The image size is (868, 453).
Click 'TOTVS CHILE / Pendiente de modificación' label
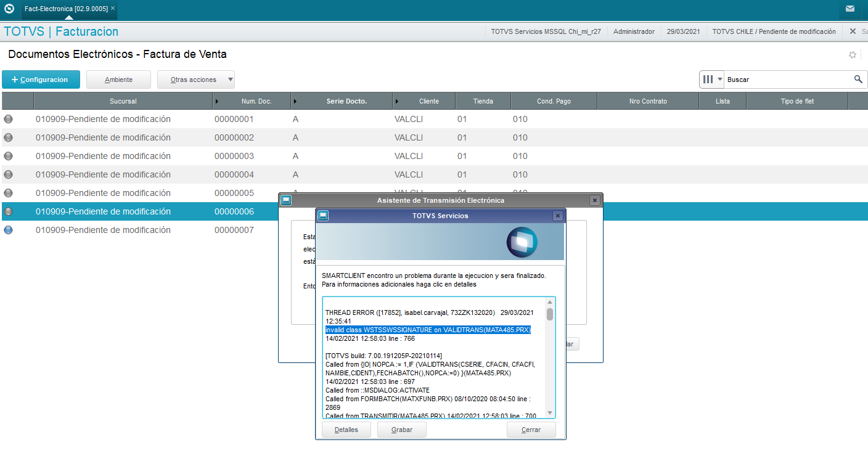(x=774, y=31)
